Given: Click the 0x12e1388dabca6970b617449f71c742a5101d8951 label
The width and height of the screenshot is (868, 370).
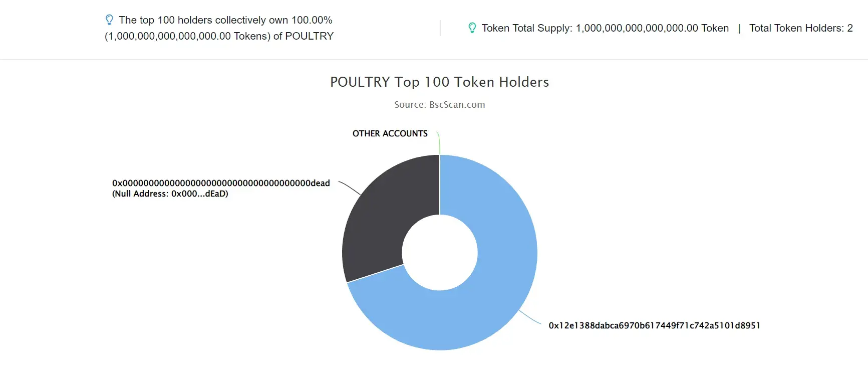Looking at the screenshot, I should (x=654, y=325).
